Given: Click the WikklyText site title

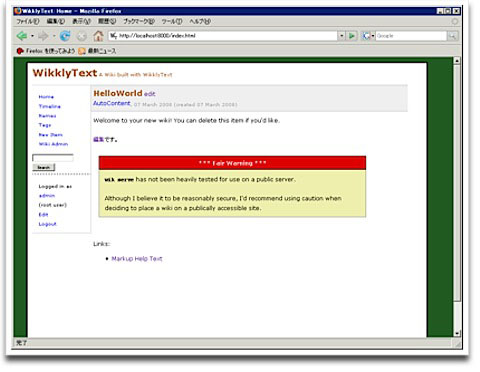Looking at the screenshot, I should click(x=65, y=73).
